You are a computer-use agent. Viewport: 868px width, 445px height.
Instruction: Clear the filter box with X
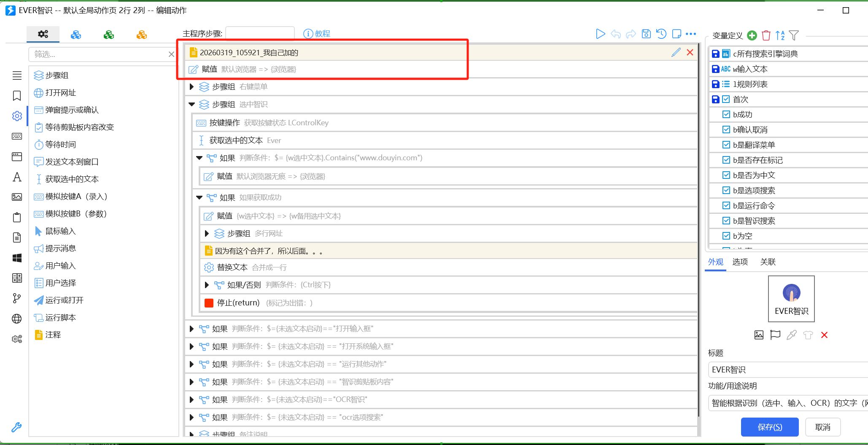point(171,54)
